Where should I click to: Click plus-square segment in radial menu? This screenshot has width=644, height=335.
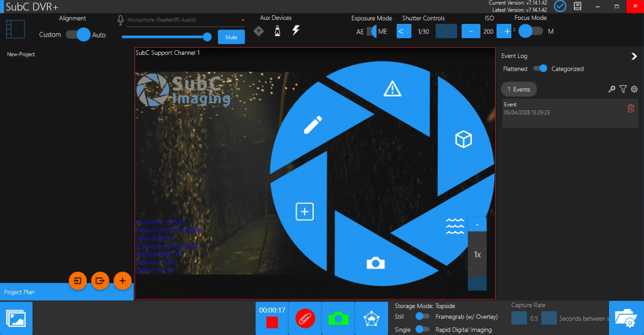click(305, 211)
